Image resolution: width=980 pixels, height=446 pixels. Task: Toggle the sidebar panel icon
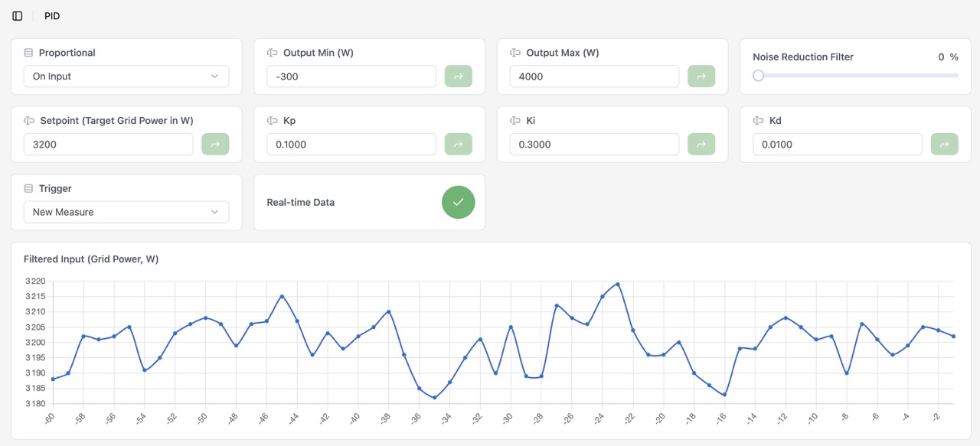coord(18,16)
